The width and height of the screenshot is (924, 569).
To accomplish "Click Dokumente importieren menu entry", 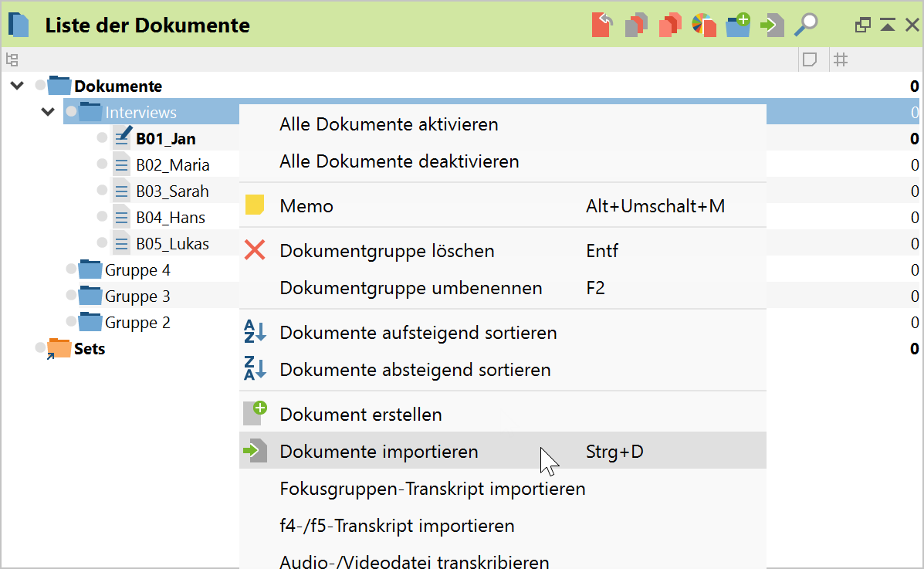I will (503, 452).
